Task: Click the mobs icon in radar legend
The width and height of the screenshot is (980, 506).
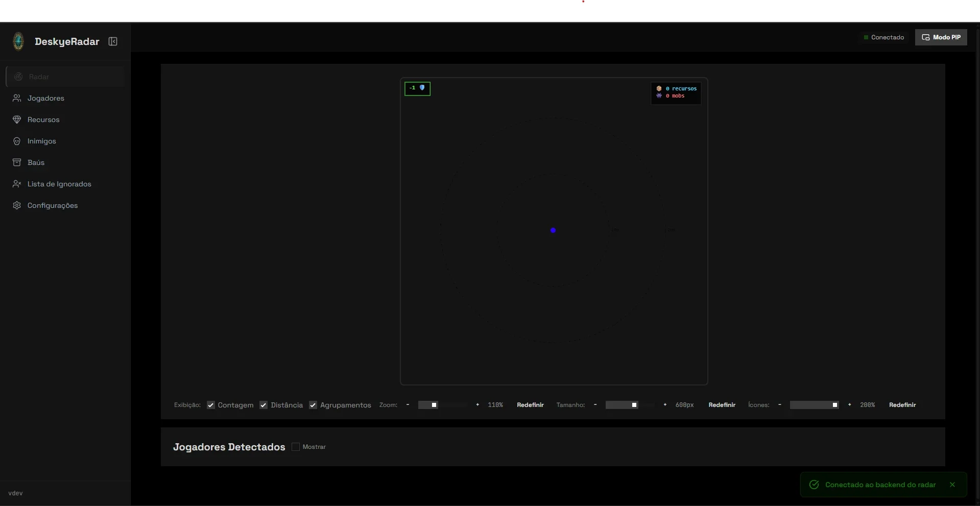Action: coord(659,95)
